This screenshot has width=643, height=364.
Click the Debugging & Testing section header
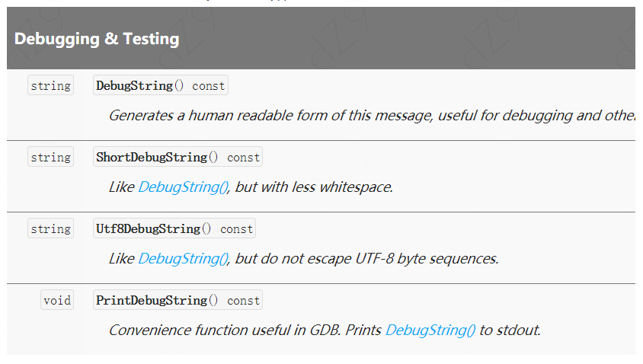(x=97, y=39)
